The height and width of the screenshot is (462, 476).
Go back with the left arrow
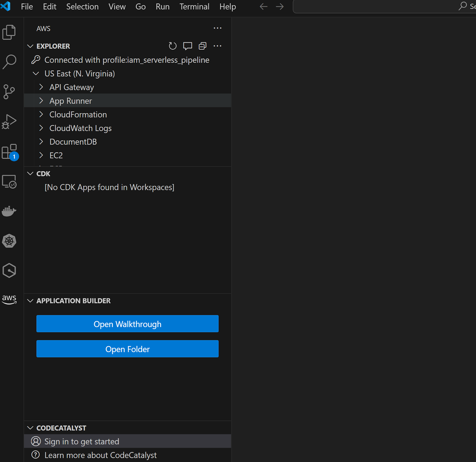tap(264, 7)
